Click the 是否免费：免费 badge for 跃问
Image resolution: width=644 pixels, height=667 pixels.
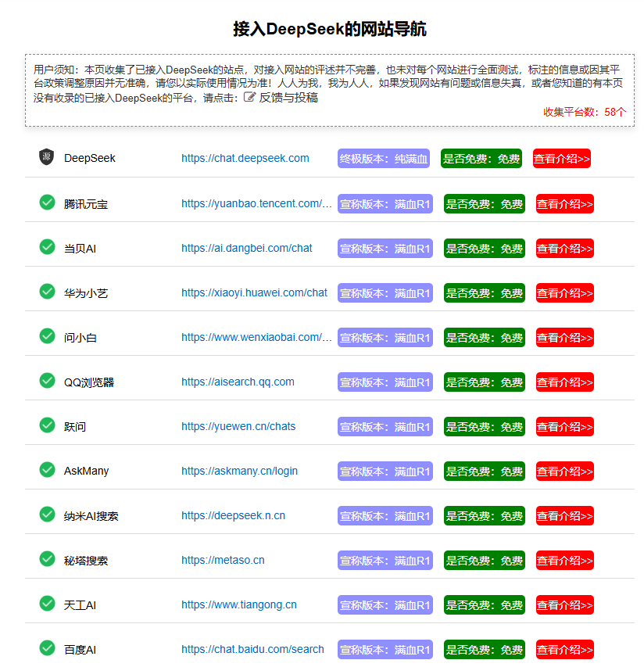484,427
